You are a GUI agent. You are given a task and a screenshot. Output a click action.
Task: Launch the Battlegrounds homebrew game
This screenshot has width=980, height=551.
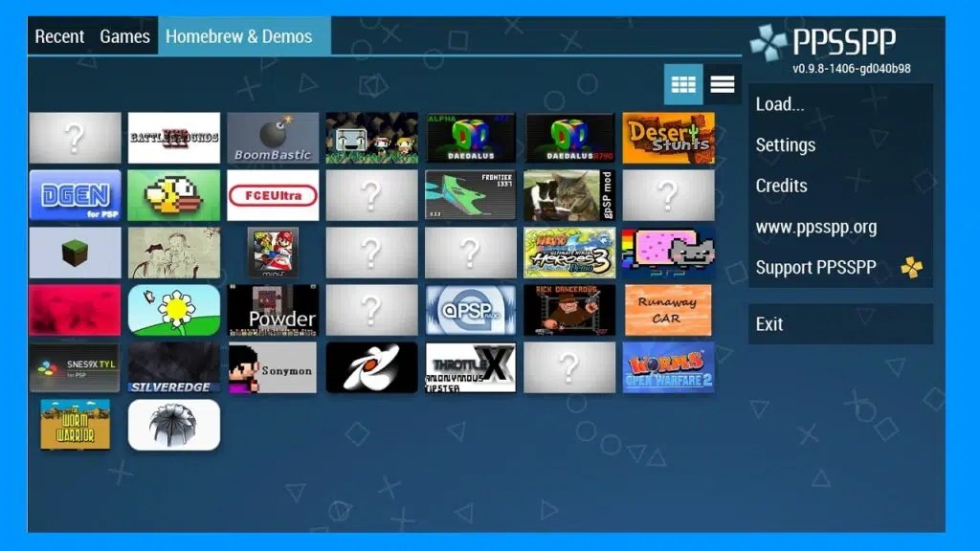pyautogui.click(x=174, y=138)
